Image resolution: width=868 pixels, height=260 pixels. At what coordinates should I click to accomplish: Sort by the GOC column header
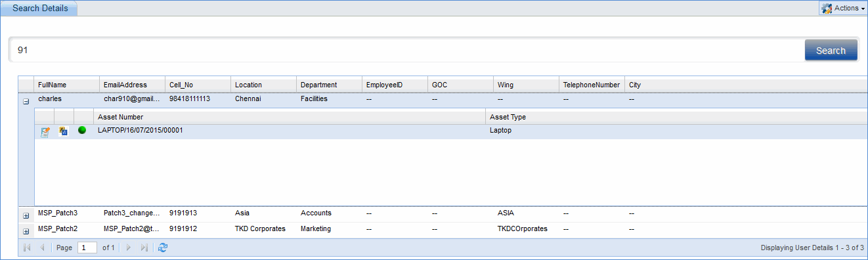pyautogui.click(x=461, y=85)
